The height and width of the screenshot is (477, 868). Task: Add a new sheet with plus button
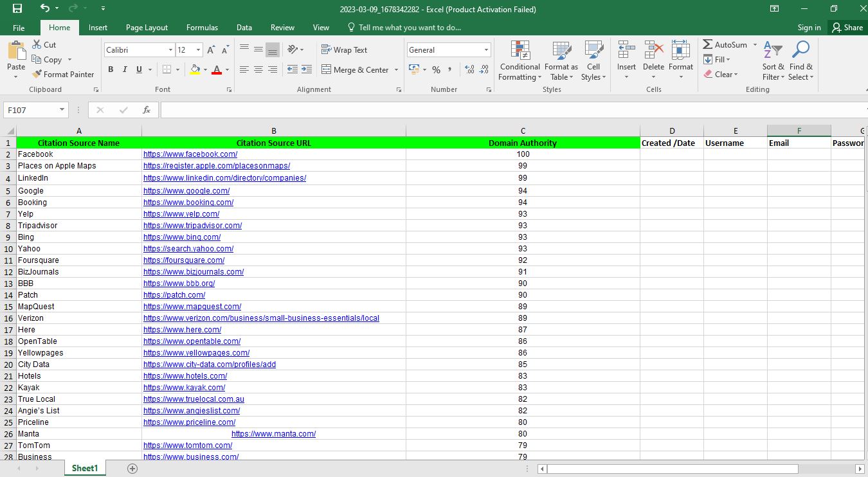click(132, 469)
